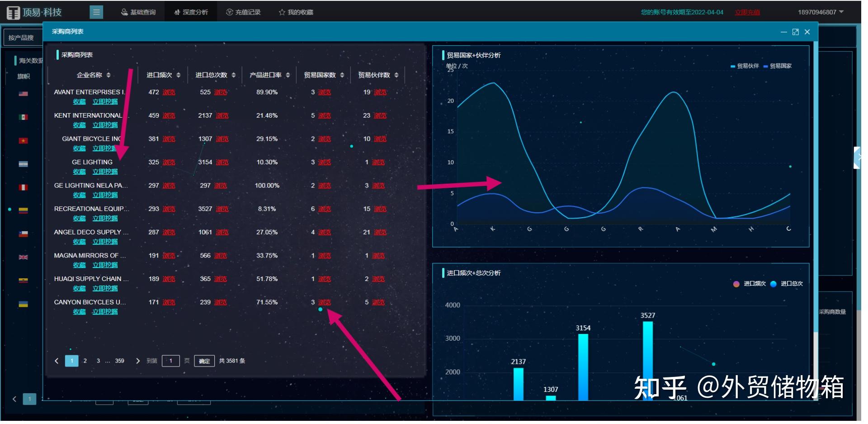Toggle 进口总次 legend in the bar chart

click(787, 284)
